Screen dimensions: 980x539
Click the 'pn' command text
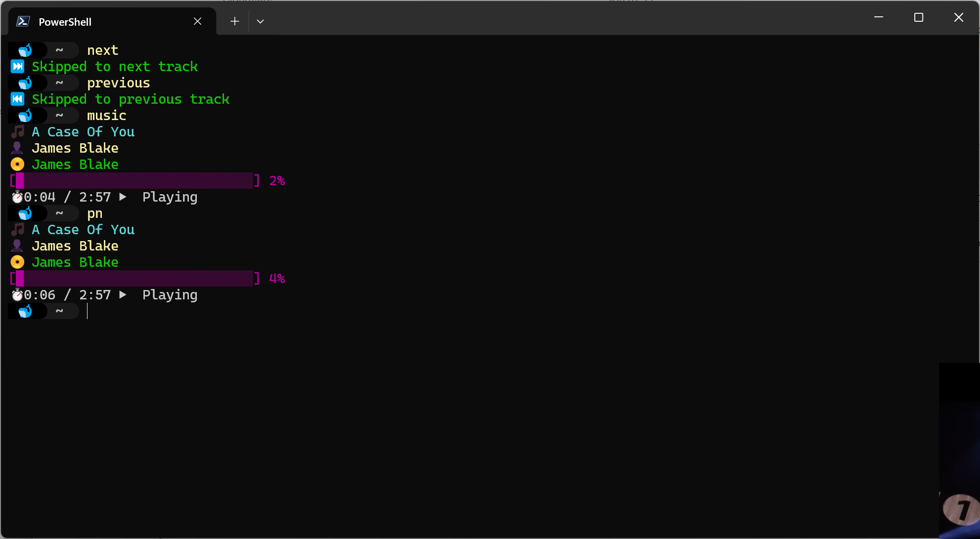(95, 213)
